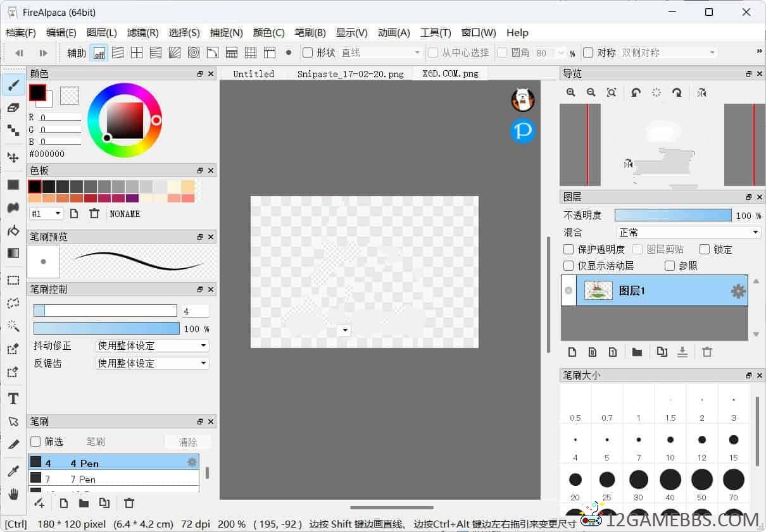Enable 保护透明度 checkbox
766x532 pixels.
568,249
